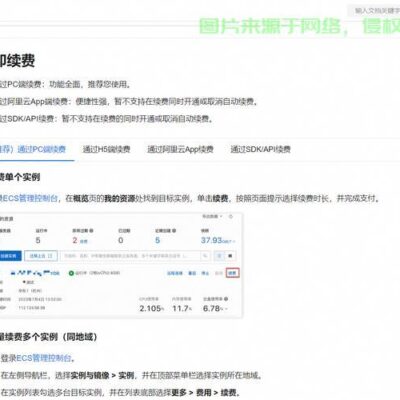Click 重启 action in the instance row
The width and height of the screenshot is (400, 400).
click(192, 273)
